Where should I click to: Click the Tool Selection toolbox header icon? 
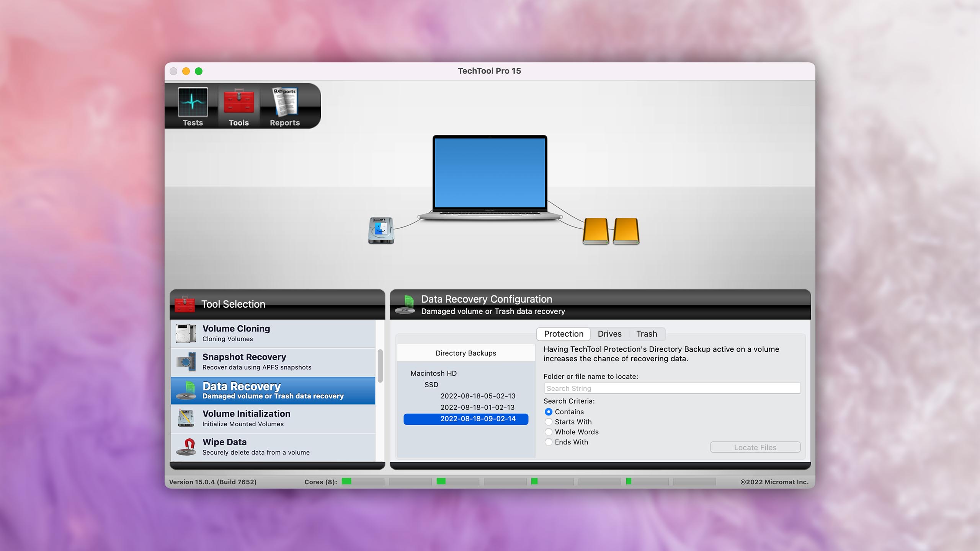coord(185,304)
